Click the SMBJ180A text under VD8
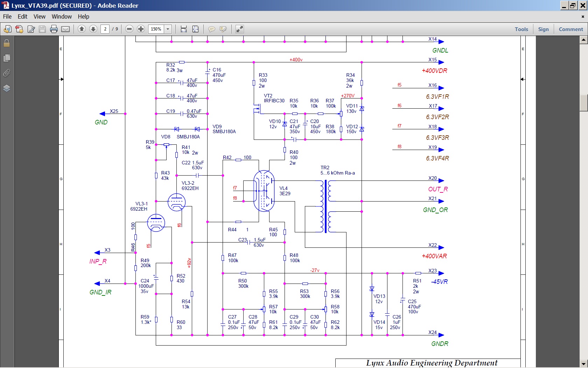Image resolution: width=588 pixels, height=368 pixels. [188, 137]
